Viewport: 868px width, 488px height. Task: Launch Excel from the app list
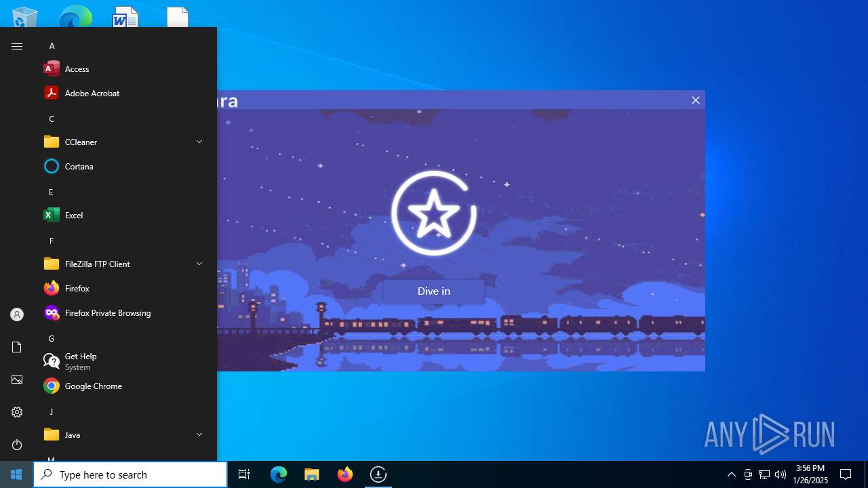(x=125, y=215)
